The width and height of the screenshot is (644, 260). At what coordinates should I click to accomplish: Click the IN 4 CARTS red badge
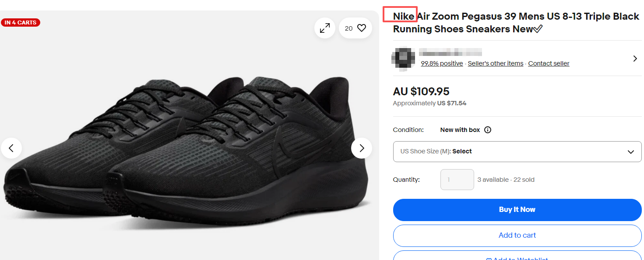point(21,23)
